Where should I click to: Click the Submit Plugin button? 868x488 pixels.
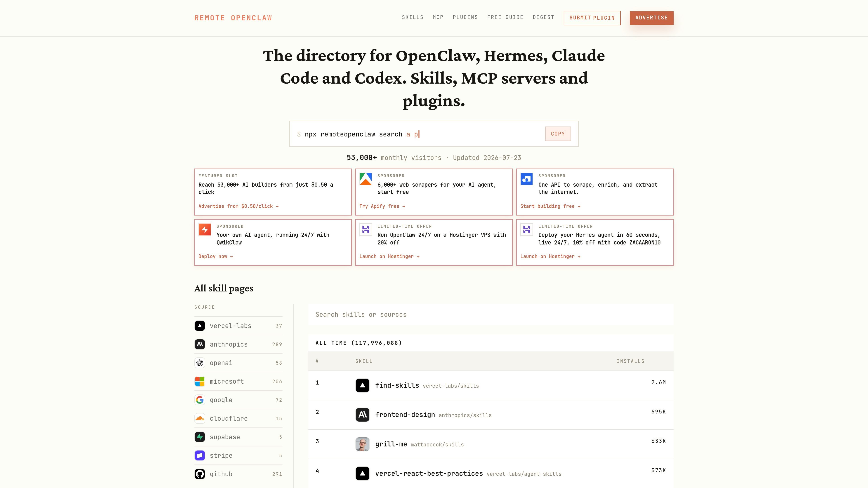[x=592, y=18]
